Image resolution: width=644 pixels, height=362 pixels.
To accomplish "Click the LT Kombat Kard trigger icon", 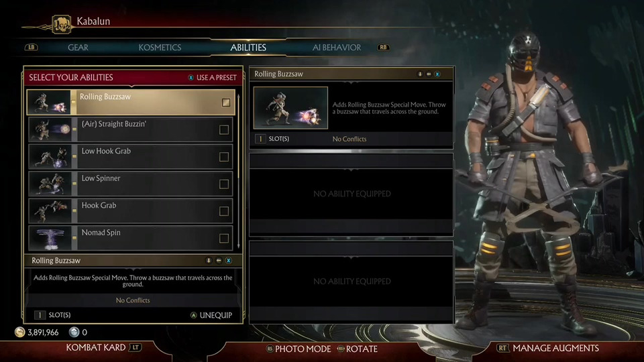I will [x=135, y=348].
